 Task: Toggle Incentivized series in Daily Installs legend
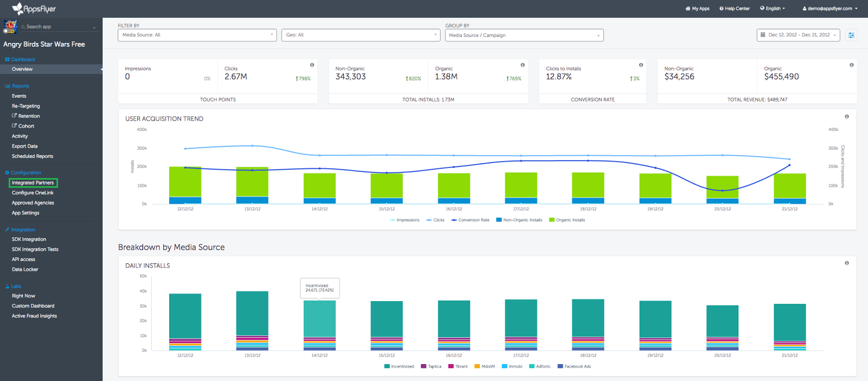click(399, 366)
